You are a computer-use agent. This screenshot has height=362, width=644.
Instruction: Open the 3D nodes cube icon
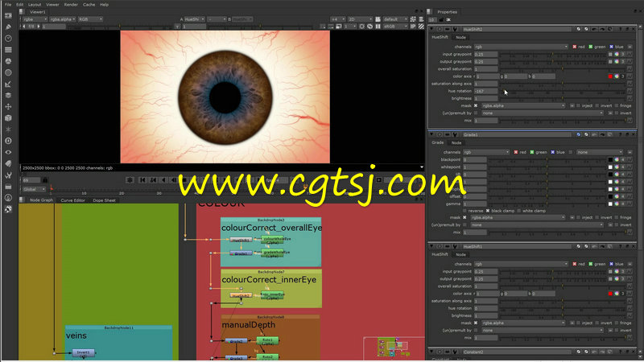(x=8, y=118)
